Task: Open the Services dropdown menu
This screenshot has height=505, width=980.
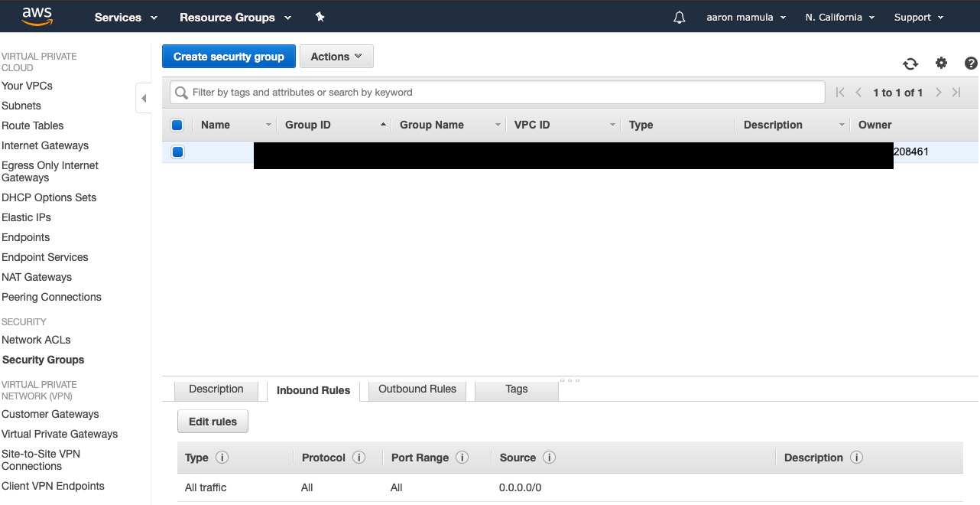Action: click(x=126, y=17)
